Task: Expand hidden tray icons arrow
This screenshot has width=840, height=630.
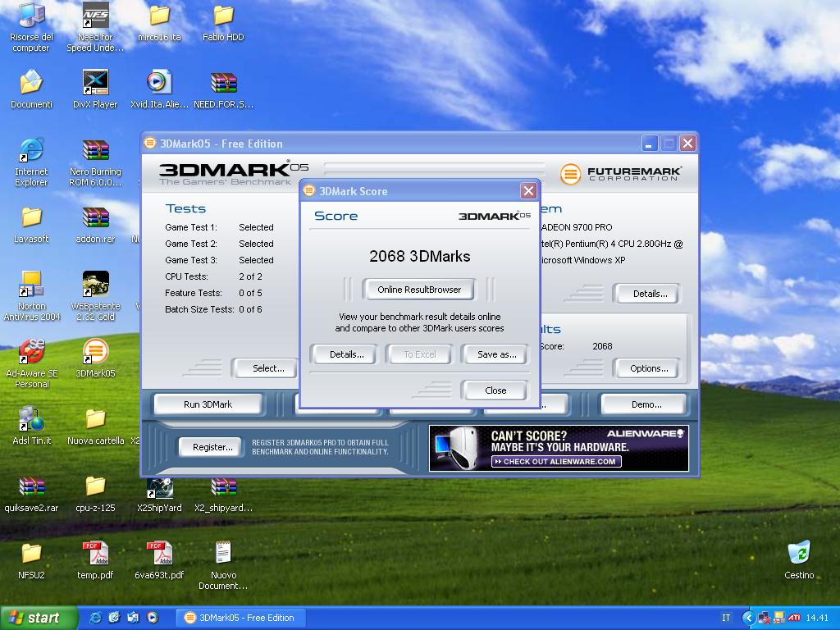Action: tap(748, 618)
